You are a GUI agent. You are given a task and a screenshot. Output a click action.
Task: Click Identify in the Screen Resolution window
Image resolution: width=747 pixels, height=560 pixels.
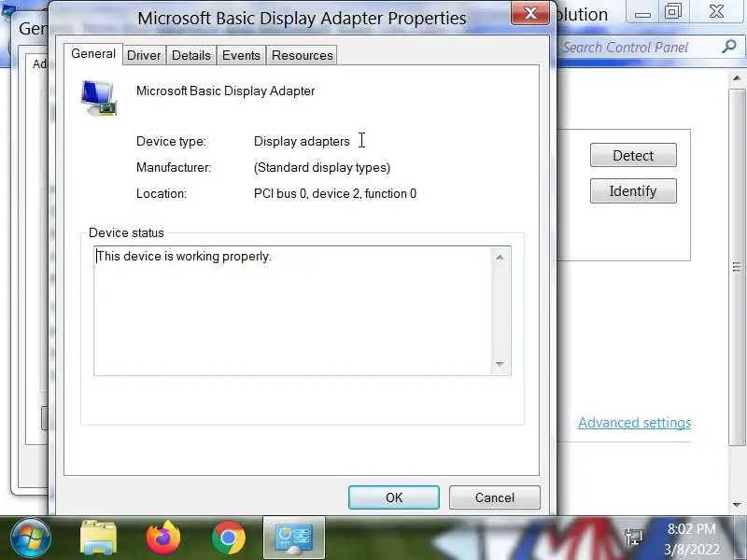633,191
